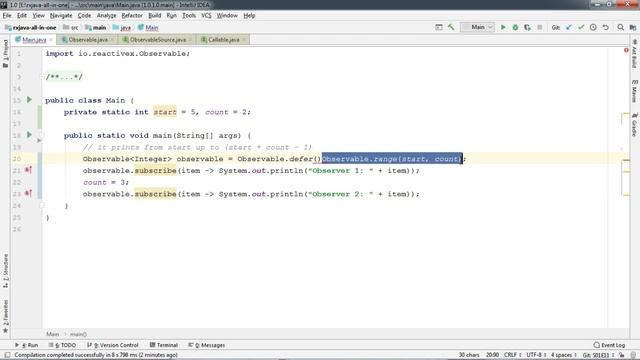Image resolution: width=640 pixels, height=360 pixels.
Task: Click run gutter arrow beside main method
Action: point(29,135)
